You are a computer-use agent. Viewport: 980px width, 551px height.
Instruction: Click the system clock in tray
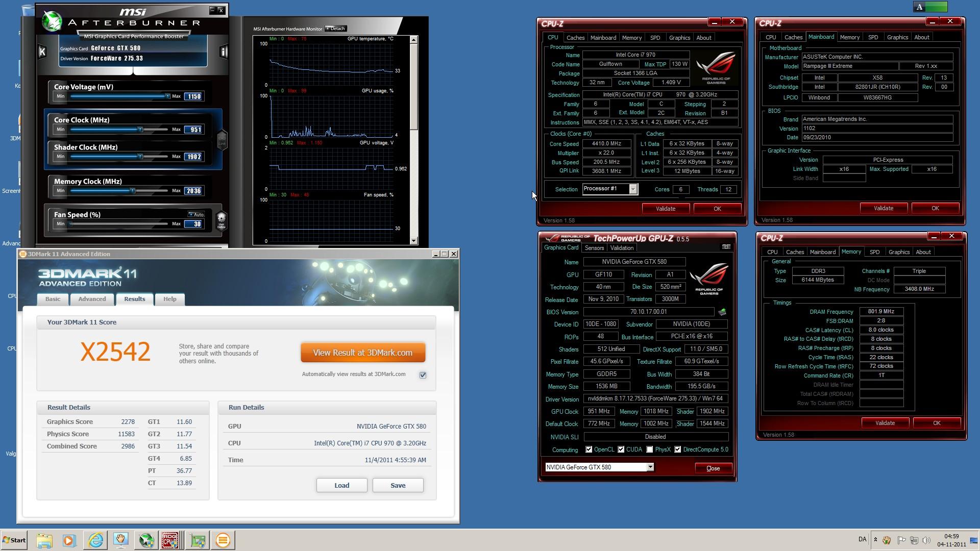pos(951,540)
